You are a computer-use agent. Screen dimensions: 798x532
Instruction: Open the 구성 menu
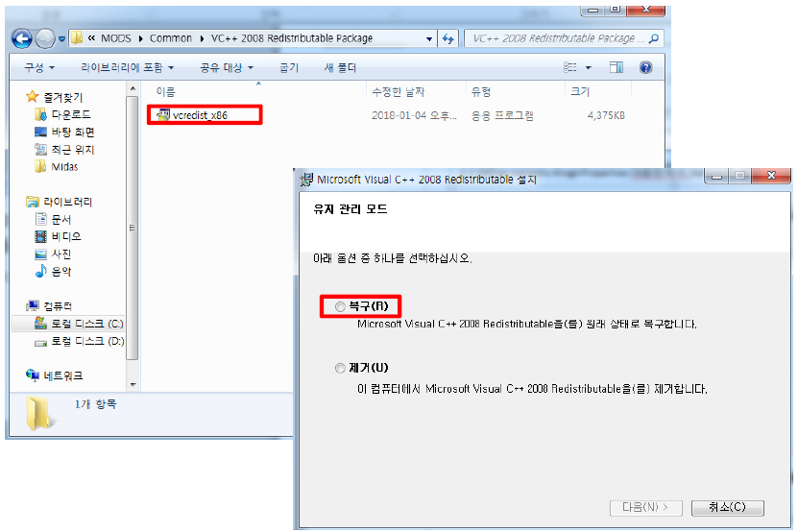(39, 68)
